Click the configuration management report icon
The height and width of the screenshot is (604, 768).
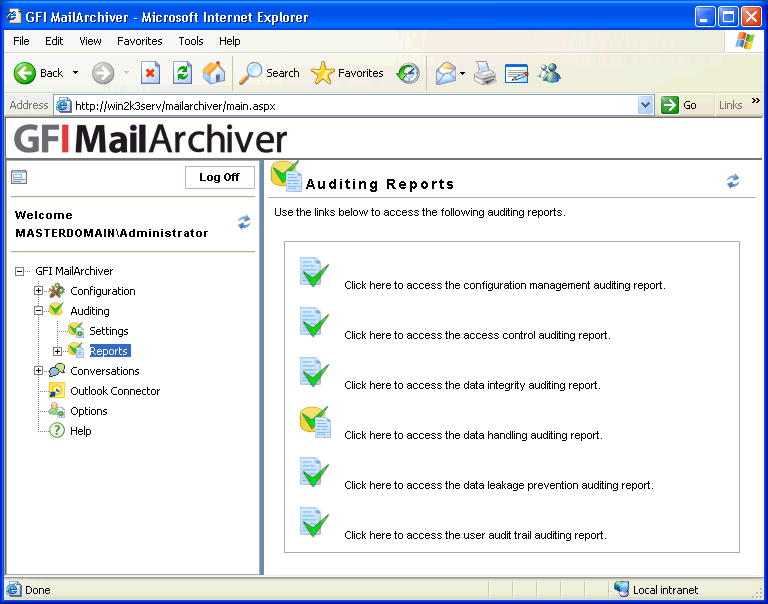[x=313, y=271]
